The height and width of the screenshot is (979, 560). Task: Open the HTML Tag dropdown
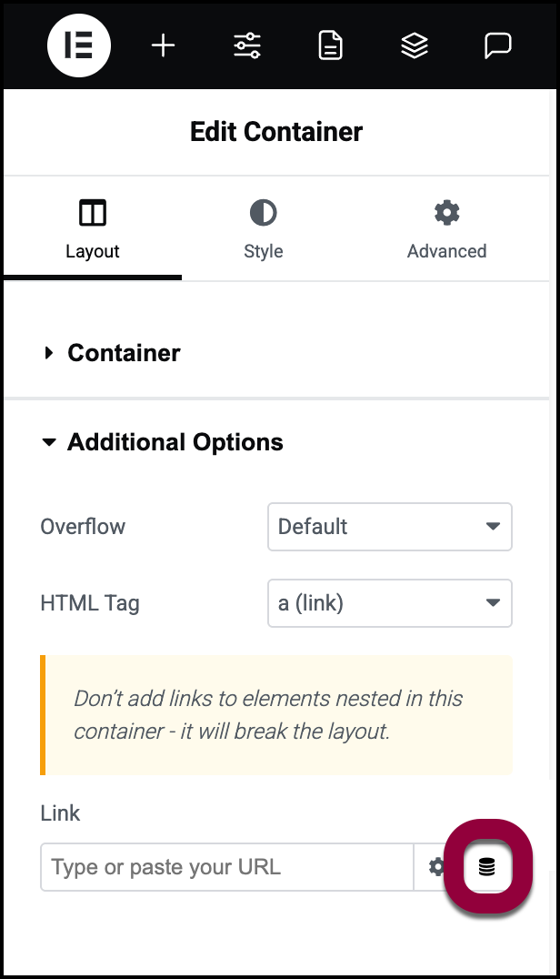coord(389,603)
